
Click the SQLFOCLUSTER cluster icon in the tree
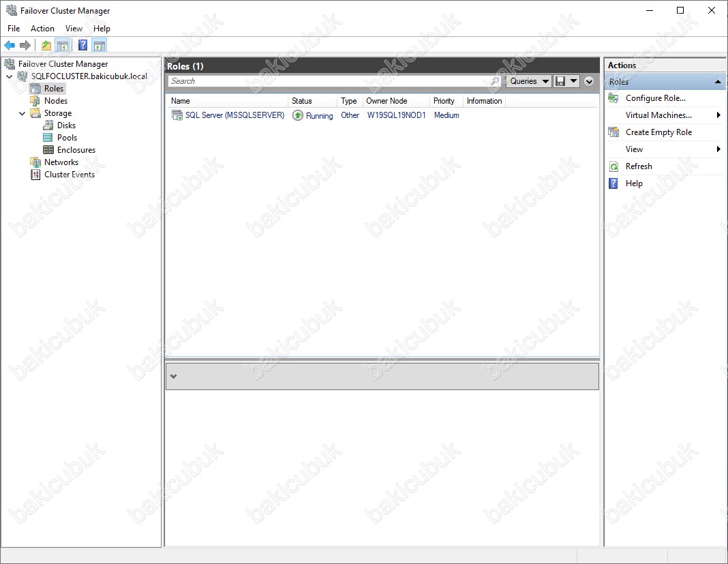pos(22,76)
